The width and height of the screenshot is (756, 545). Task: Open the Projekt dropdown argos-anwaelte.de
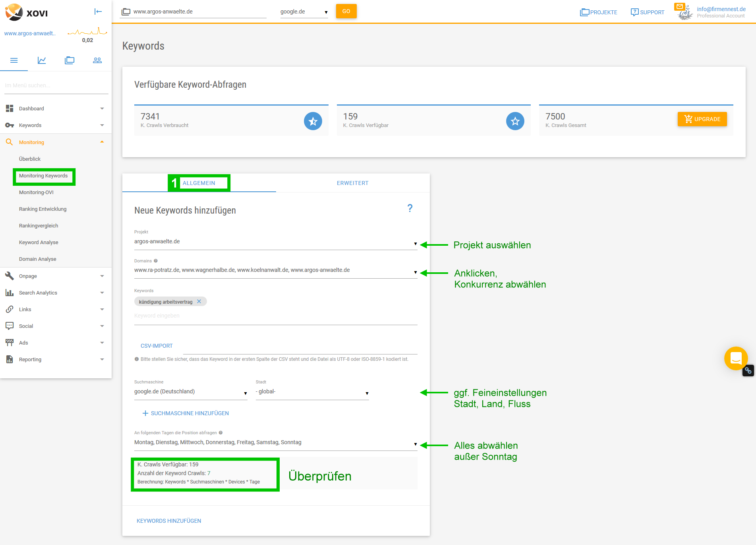coord(275,242)
